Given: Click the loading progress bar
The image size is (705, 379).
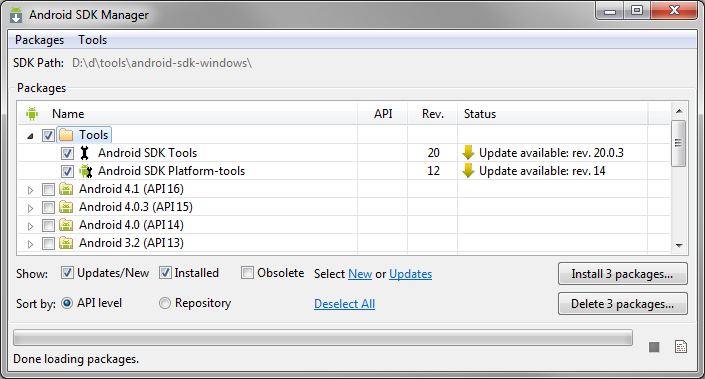Looking at the screenshot, I should click(323, 338).
